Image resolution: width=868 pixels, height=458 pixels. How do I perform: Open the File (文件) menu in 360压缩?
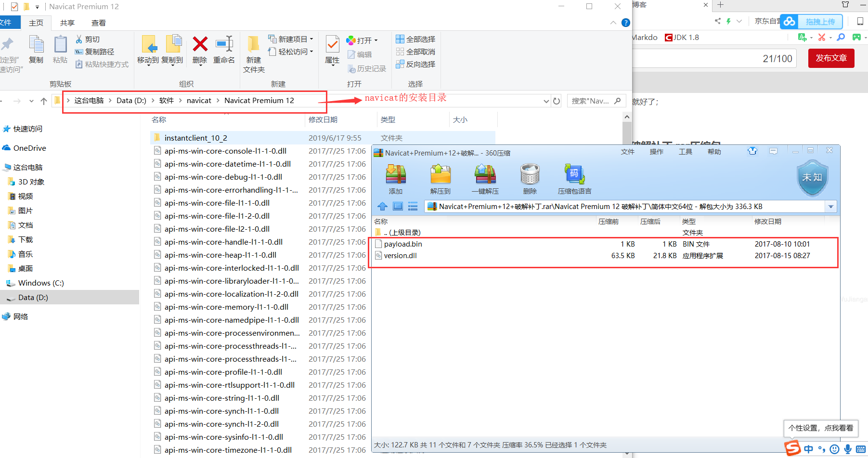(627, 152)
